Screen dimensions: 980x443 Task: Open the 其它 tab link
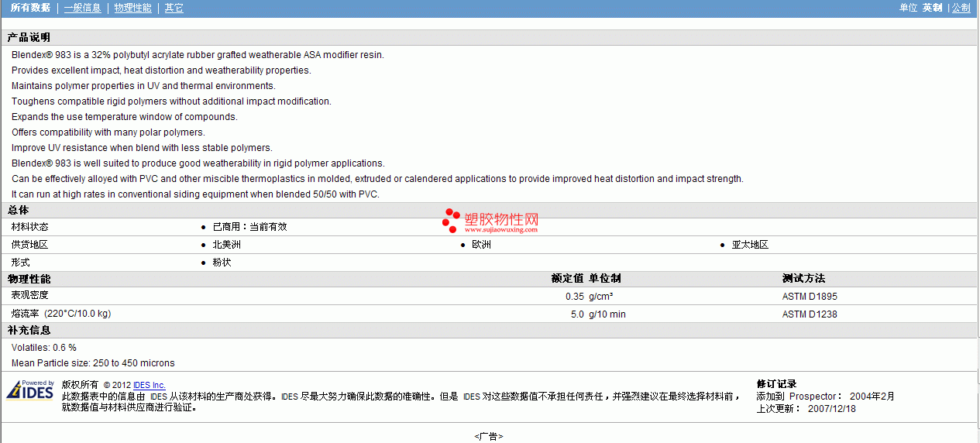point(174,8)
